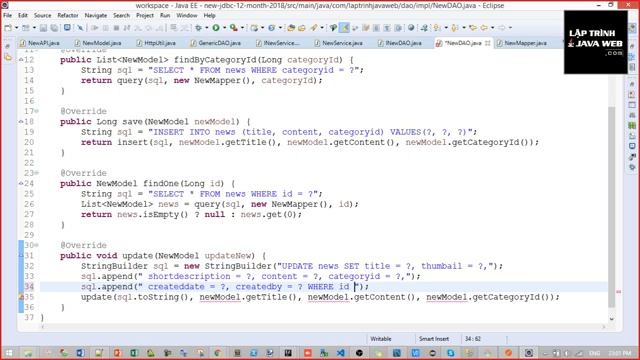640x360 pixels.
Task: Click the Open Task folder icon next to it
Action: click(302, 28)
